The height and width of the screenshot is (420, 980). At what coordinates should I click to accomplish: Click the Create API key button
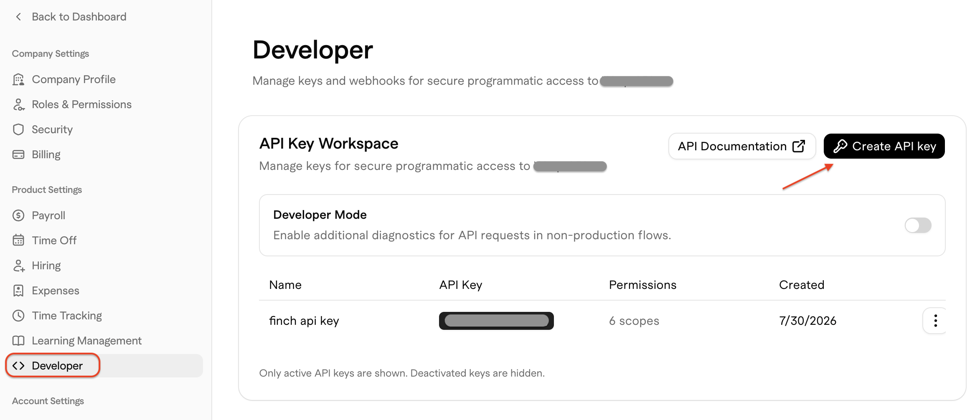click(x=884, y=146)
